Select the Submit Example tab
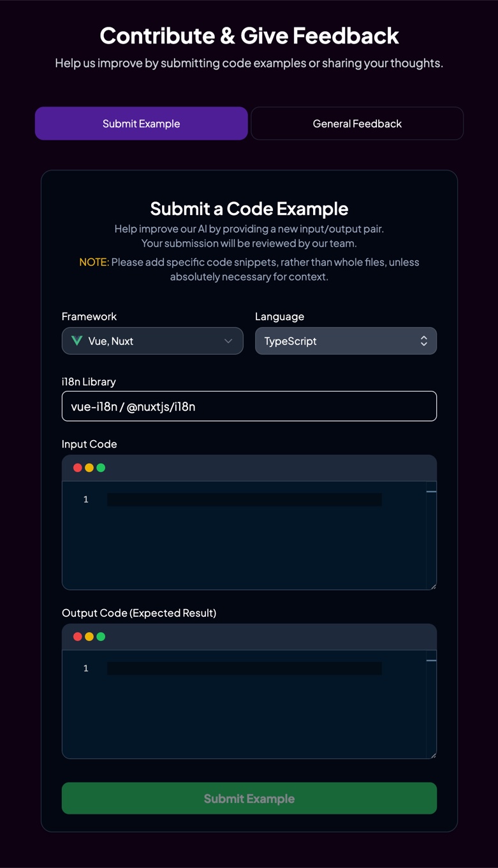The height and width of the screenshot is (868, 498). tap(141, 123)
